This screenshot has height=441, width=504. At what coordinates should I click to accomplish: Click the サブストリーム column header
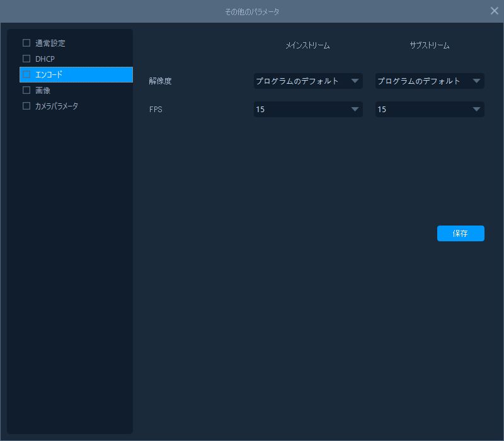(430, 45)
